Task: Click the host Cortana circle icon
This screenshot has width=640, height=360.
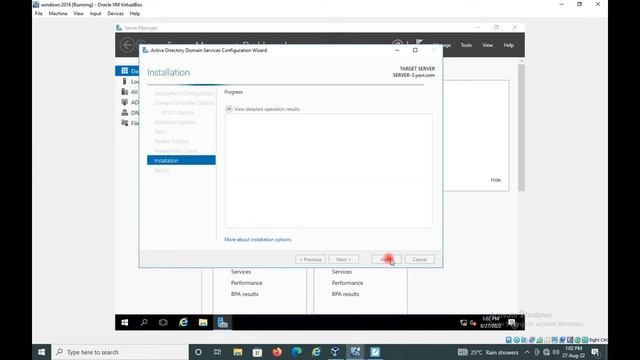Action: (x=198, y=352)
